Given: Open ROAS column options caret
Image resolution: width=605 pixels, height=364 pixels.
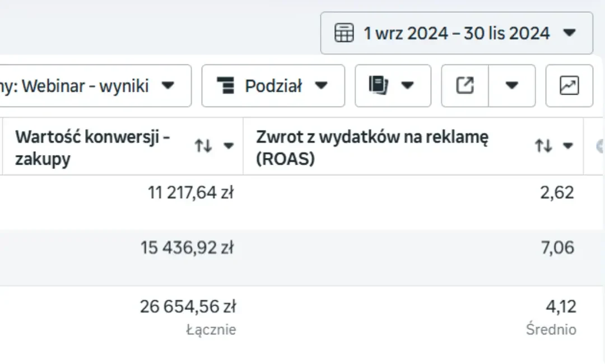Looking at the screenshot, I should click(567, 146).
